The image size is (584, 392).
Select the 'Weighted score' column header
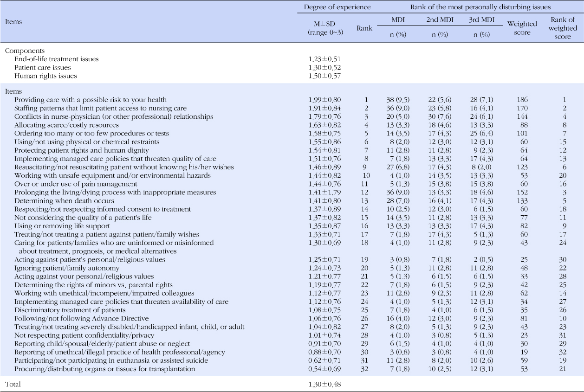(x=522, y=28)
